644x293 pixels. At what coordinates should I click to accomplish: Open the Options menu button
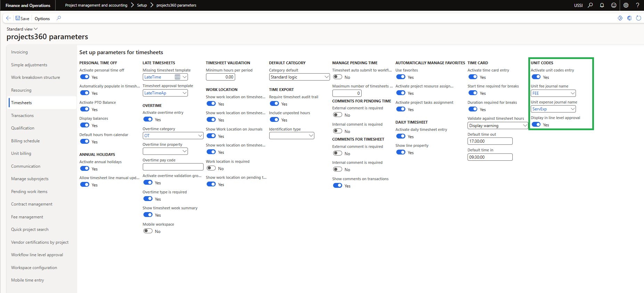[x=42, y=19]
